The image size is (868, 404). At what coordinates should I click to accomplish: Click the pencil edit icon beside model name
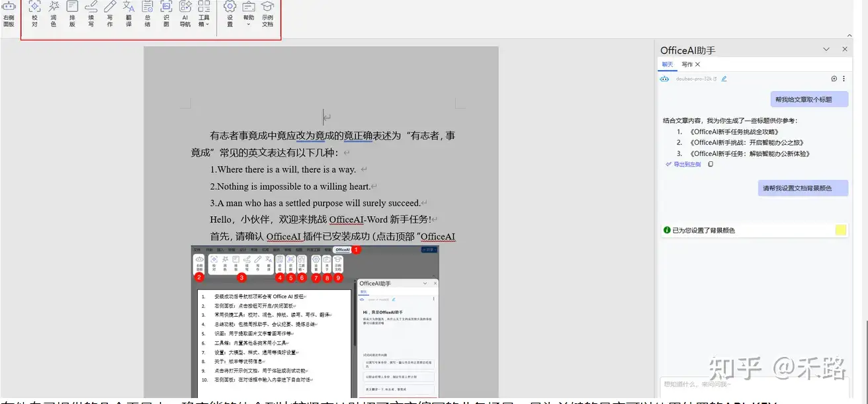(x=724, y=79)
